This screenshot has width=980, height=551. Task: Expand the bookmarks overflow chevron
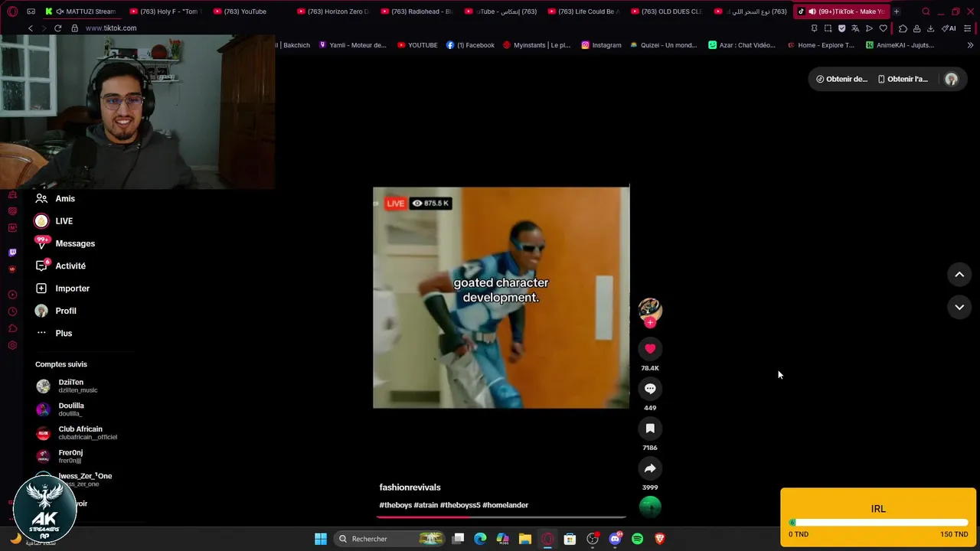pos(970,45)
